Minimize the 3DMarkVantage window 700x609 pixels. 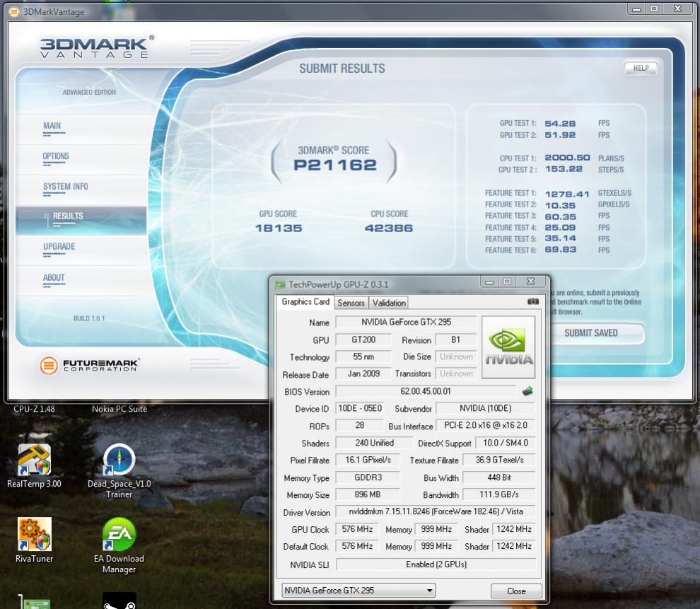tap(636, 9)
